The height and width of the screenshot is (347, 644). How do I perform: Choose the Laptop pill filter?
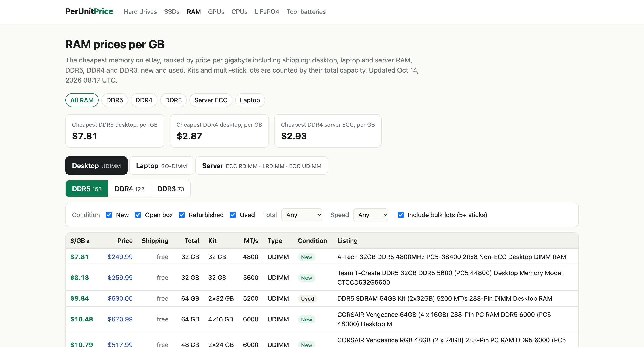pyautogui.click(x=250, y=100)
